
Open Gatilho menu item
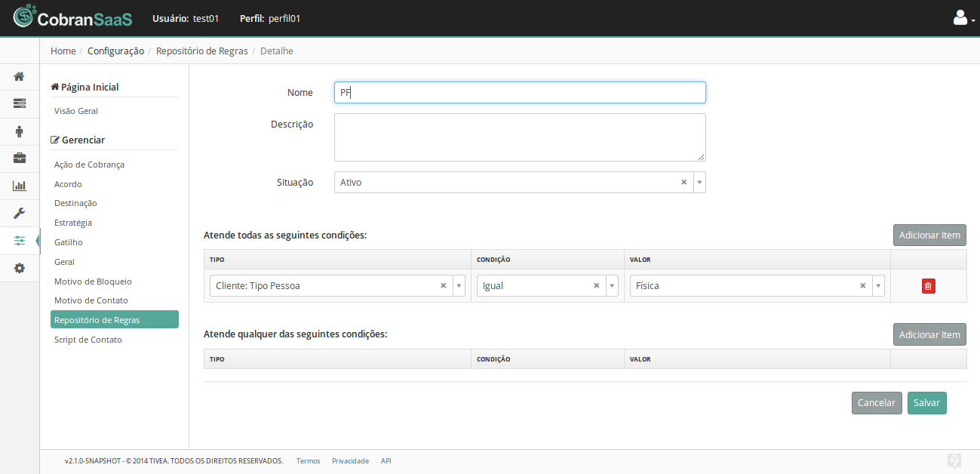69,242
